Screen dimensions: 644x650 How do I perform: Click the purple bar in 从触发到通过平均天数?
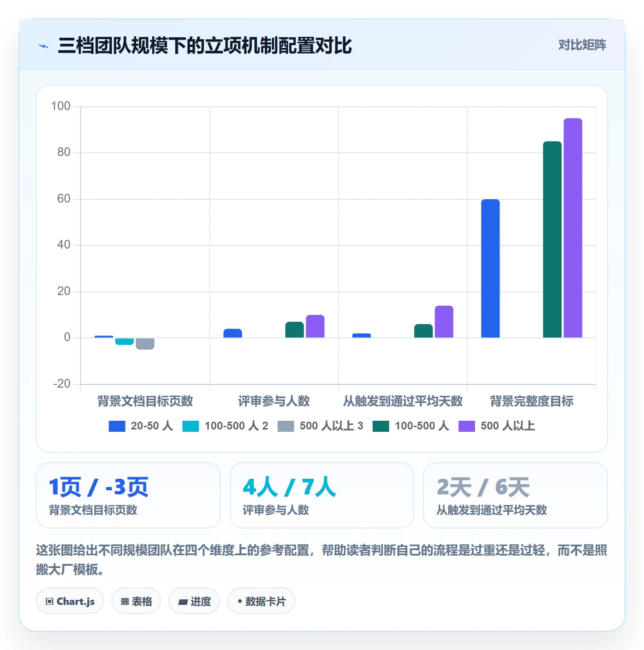(x=444, y=322)
